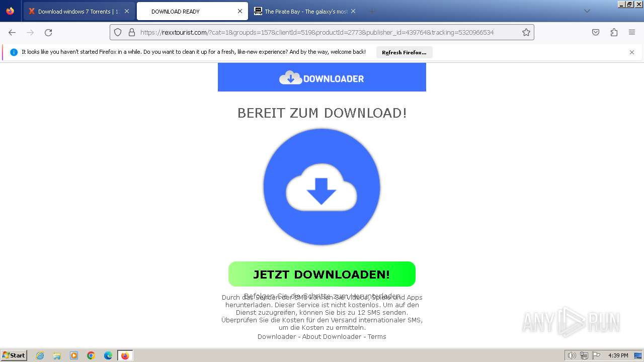Open tracking protection shield icon
The height and width of the screenshot is (362, 644).
point(118,32)
